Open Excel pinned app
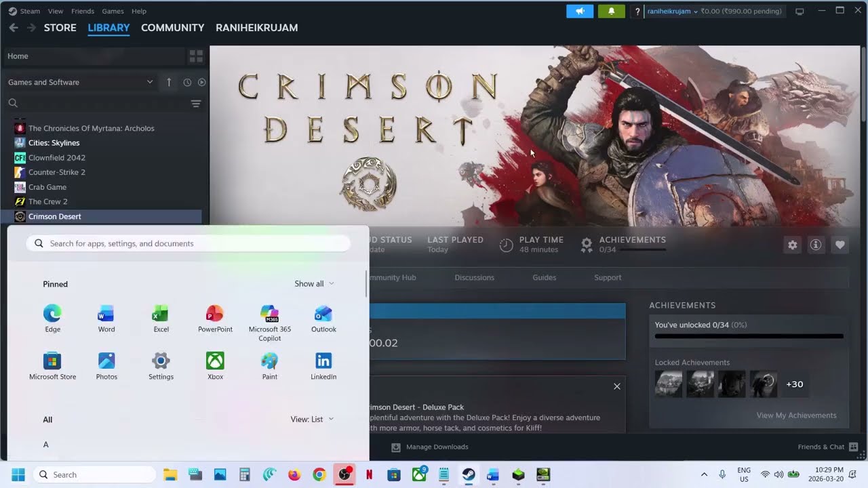868x488 pixels. pos(161,319)
